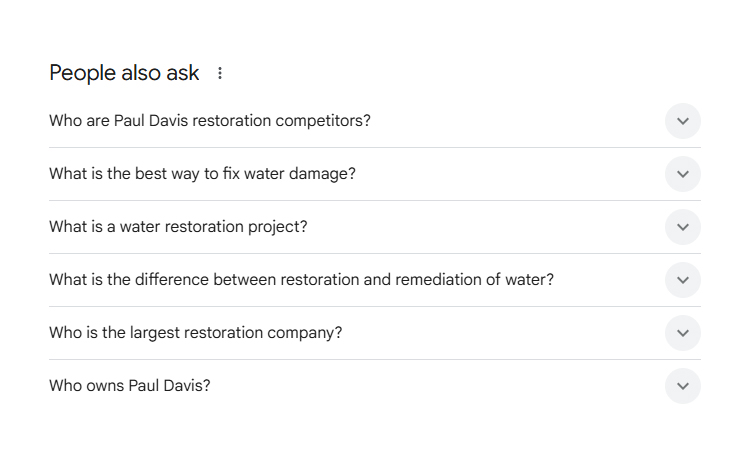The image size is (750, 450).
Task: Open the three-dot menu beside People also ask
Action: 220,73
